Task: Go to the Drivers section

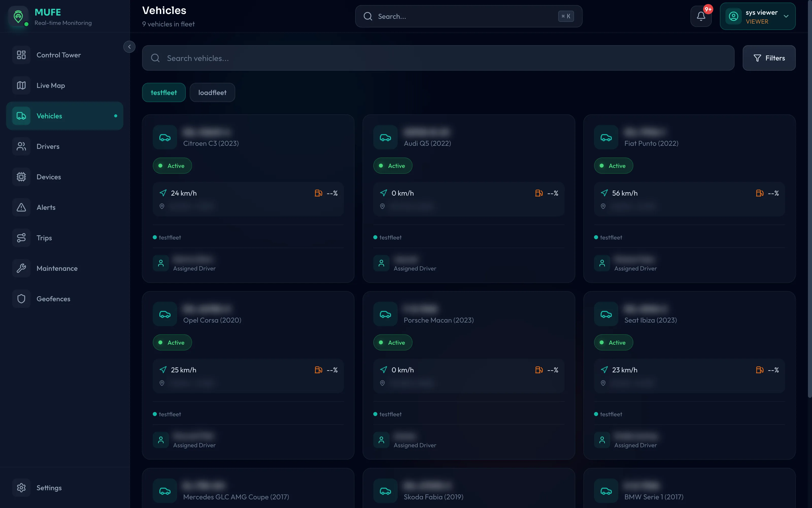Action: point(65,147)
